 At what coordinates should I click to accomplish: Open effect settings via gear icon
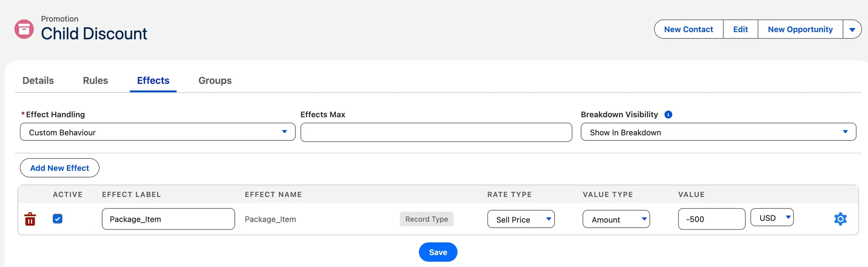pyautogui.click(x=840, y=219)
